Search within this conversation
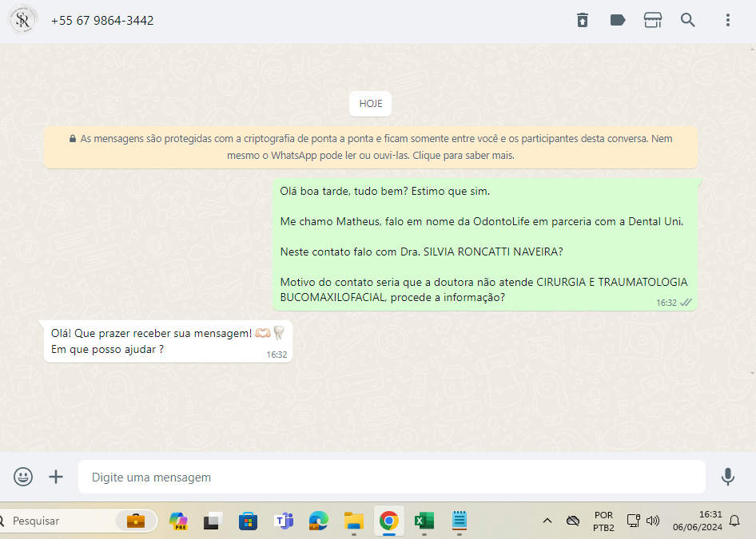The height and width of the screenshot is (539, 756). pyautogui.click(x=688, y=20)
